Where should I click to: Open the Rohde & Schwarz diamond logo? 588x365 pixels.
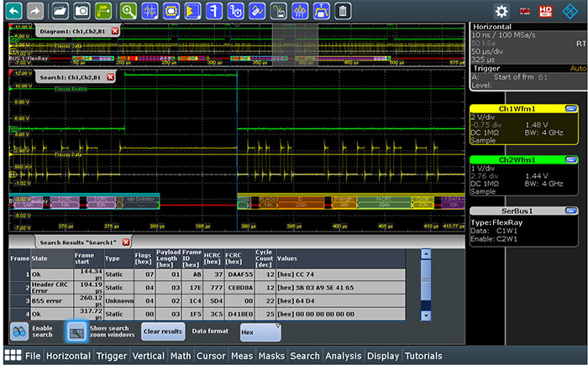571,11
